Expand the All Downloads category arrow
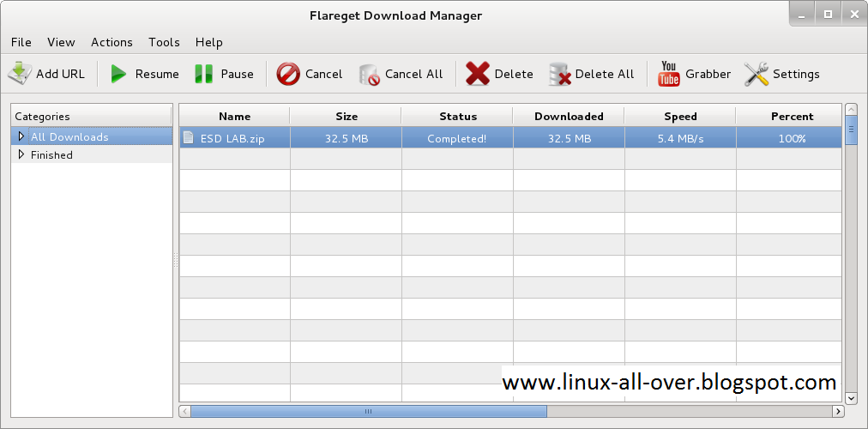The height and width of the screenshot is (429, 868). [21, 136]
